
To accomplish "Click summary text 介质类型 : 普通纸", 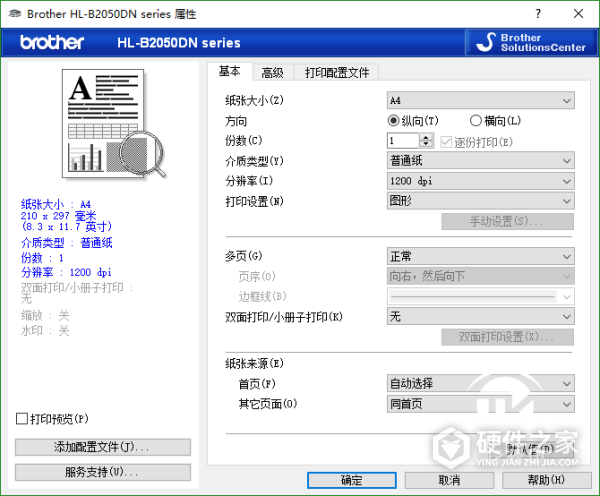I will 67,243.
